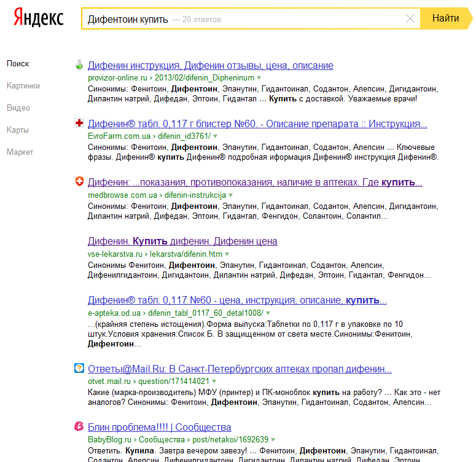This screenshot has width=476, height=462.
Task: Click the BabyBlog.ru green domain link
Action: 109,439
